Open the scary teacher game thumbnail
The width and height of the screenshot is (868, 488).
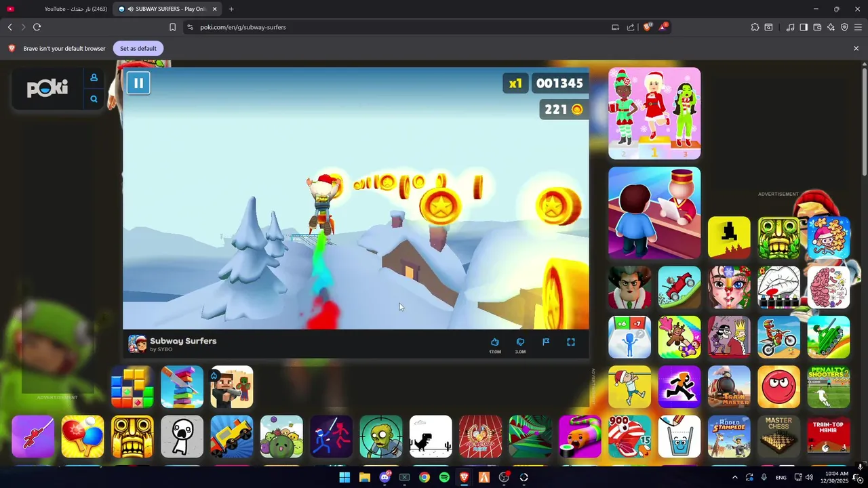(x=629, y=287)
